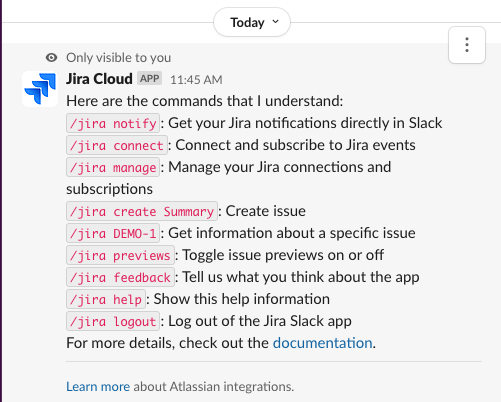Screen dimensions: 501x402
Task: Open the documentation link
Action: (x=322, y=343)
